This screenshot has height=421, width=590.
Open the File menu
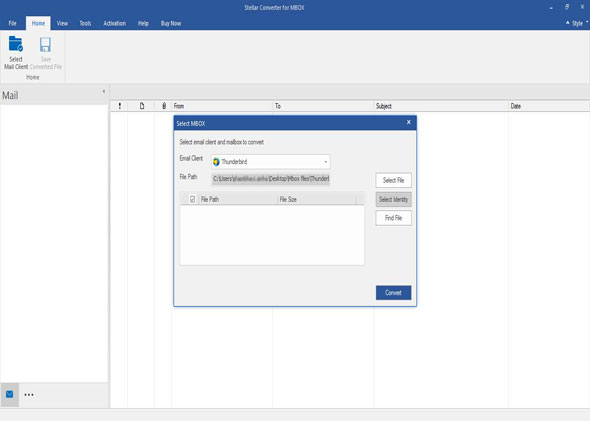pyautogui.click(x=12, y=23)
